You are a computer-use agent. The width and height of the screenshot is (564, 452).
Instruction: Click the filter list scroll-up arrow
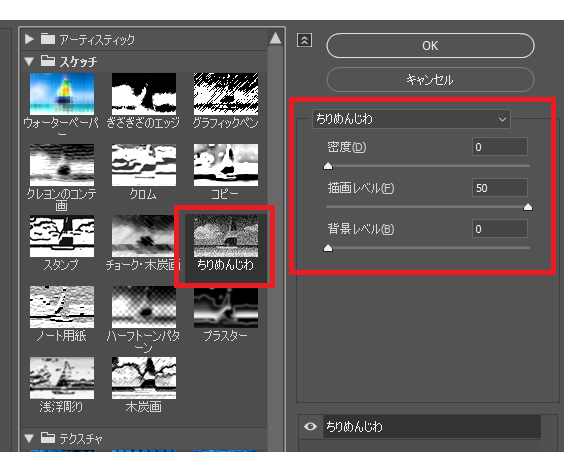tap(275, 38)
